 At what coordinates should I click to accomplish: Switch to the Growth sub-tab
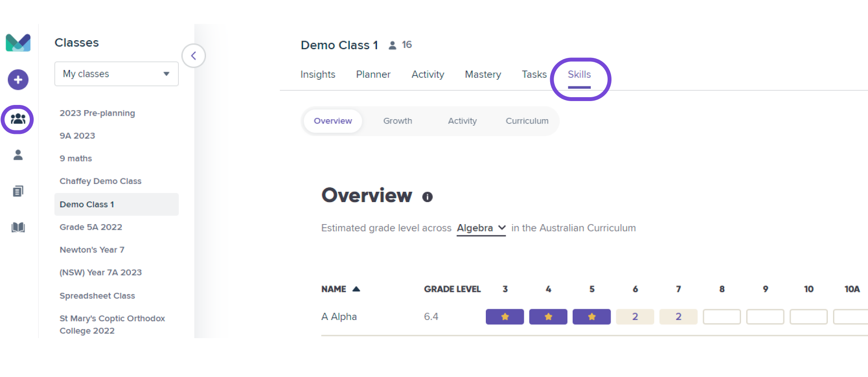(398, 121)
